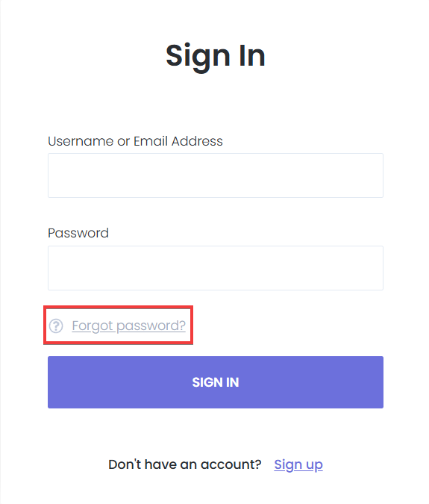
Task: Click the question mark help icon
Action: 56,326
